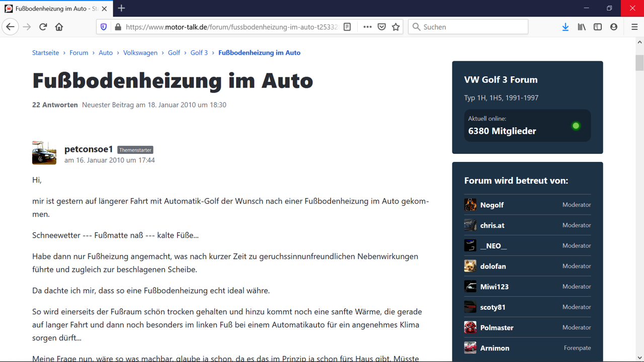Click the page scrollbar down arrow
This screenshot has width=644, height=362.
coord(639,357)
